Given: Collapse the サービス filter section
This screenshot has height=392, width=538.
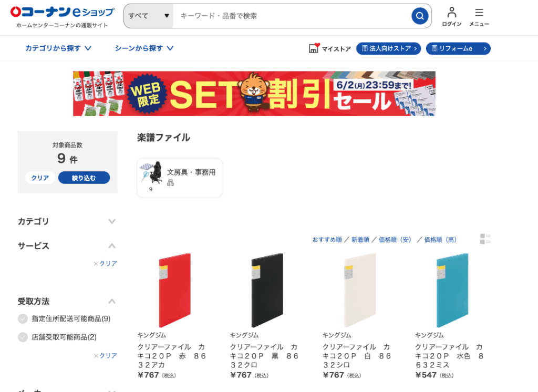Looking at the screenshot, I should pos(111,246).
